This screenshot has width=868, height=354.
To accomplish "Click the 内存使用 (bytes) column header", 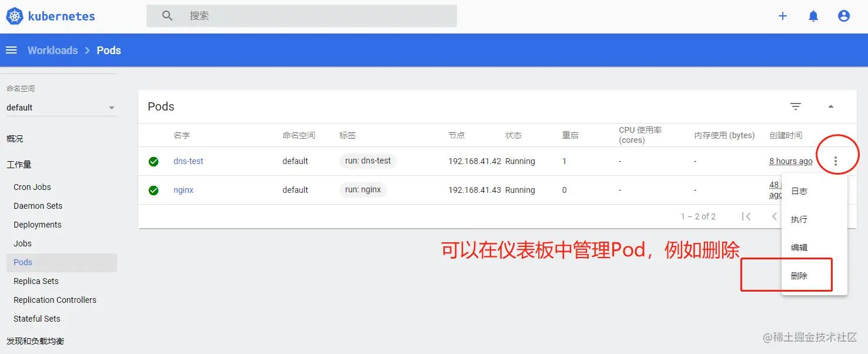I will (x=725, y=135).
